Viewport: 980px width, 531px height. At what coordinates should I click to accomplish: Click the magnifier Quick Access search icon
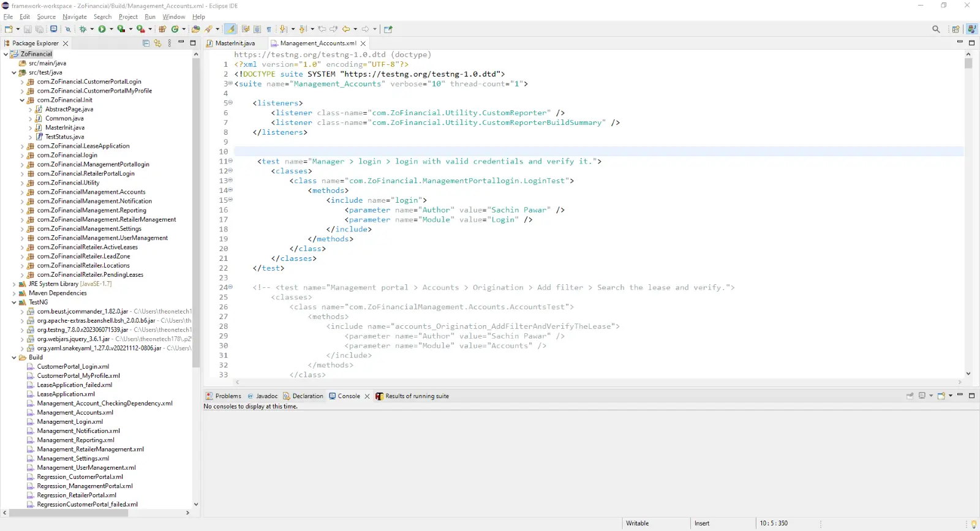936,29
